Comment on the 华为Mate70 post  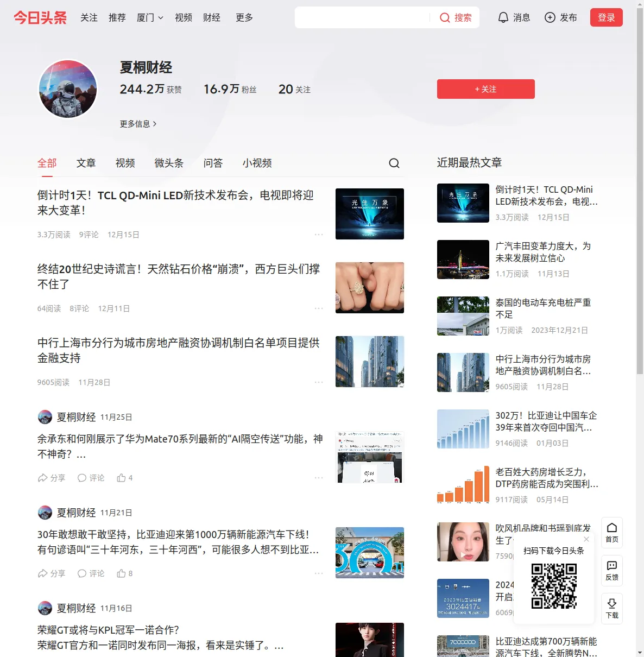pyautogui.click(x=91, y=478)
